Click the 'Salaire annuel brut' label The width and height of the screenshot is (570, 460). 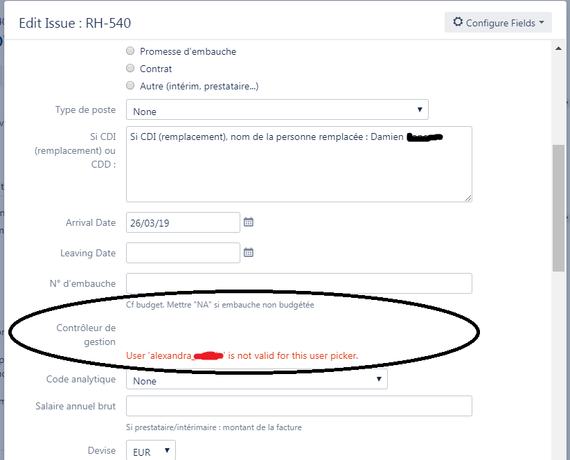tap(76, 406)
